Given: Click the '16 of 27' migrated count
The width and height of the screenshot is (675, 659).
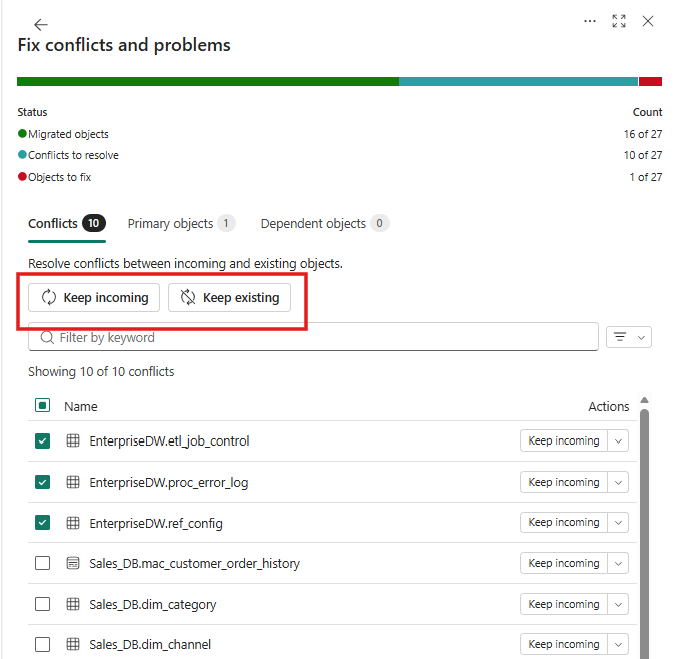Looking at the screenshot, I should click(x=643, y=134).
